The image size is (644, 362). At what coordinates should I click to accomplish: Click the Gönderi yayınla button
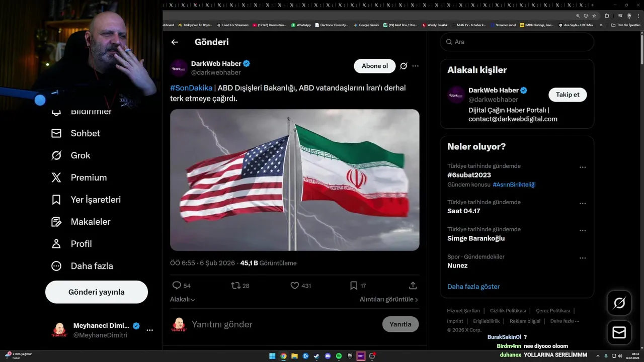coord(97,292)
